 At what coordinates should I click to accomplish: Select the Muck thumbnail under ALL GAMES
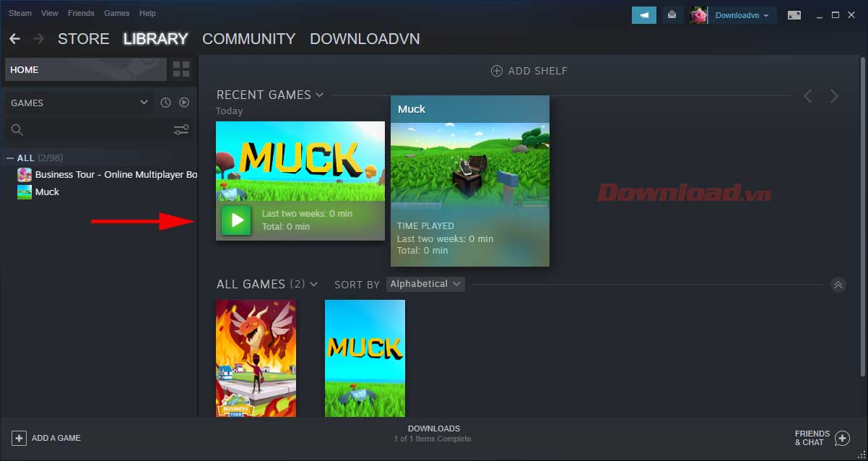coord(365,358)
